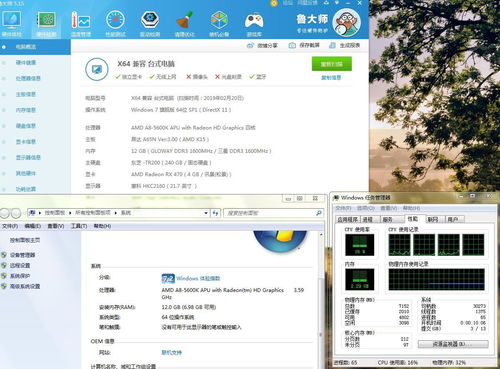Open 驱动检测 driver check icon
Viewport: 500px width, 369px height.
click(150, 24)
